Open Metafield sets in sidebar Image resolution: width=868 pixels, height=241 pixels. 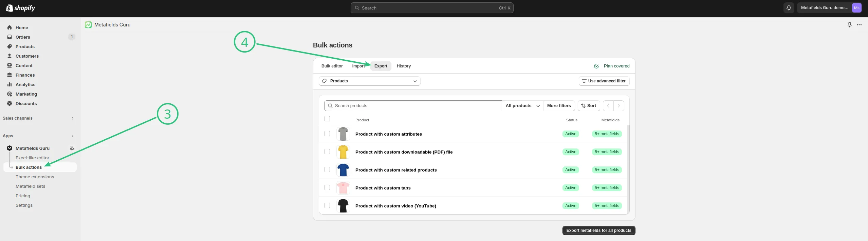pyautogui.click(x=30, y=186)
